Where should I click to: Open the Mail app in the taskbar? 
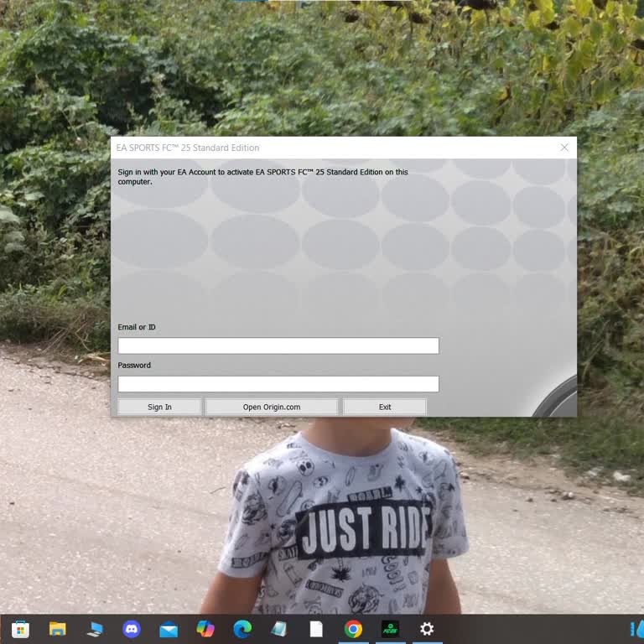(x=169, y=629)
